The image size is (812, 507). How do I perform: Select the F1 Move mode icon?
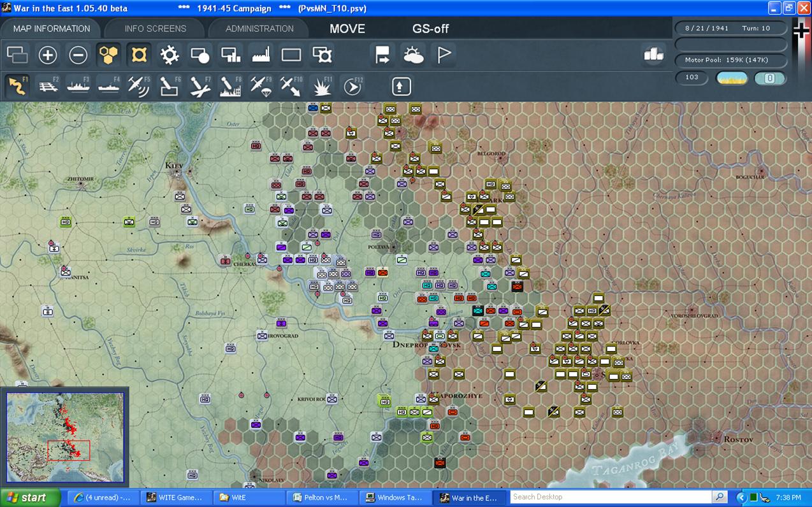18,86
